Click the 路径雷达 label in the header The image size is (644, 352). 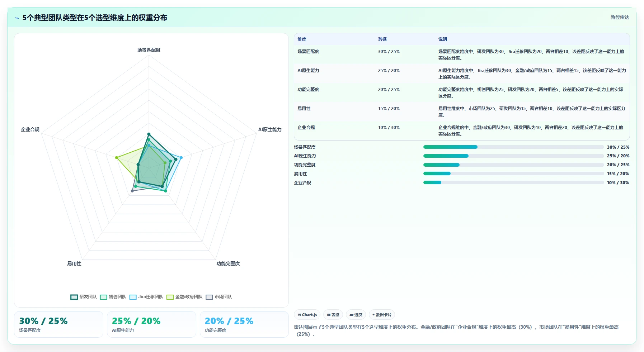[620, 17]
